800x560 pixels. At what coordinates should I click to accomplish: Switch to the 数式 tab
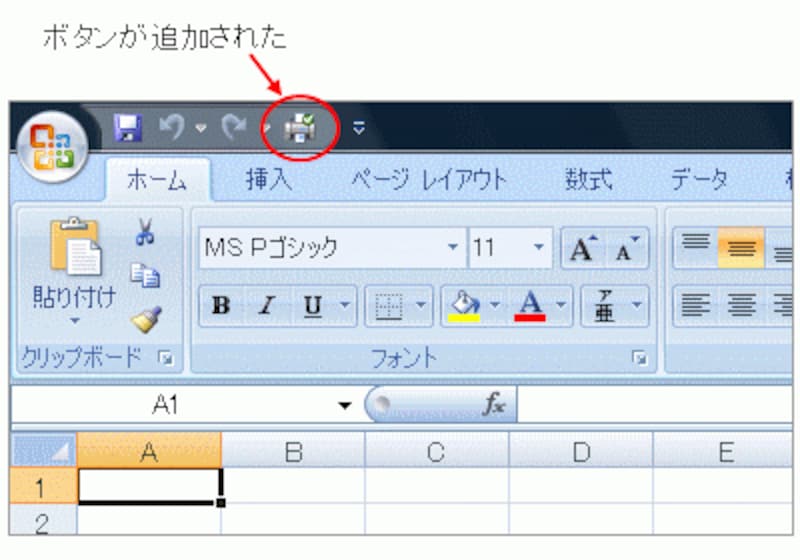(x=588, y=180)
